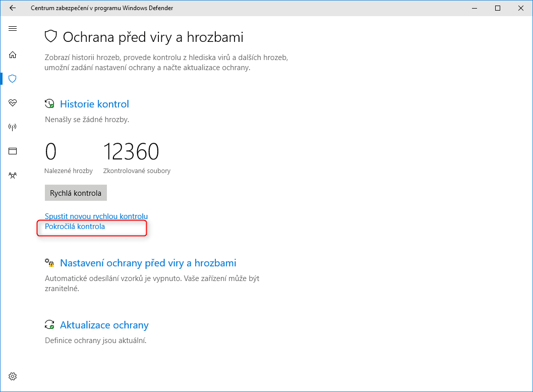Click the Automatické odesílání vzorků warning text

coord(152,284)
